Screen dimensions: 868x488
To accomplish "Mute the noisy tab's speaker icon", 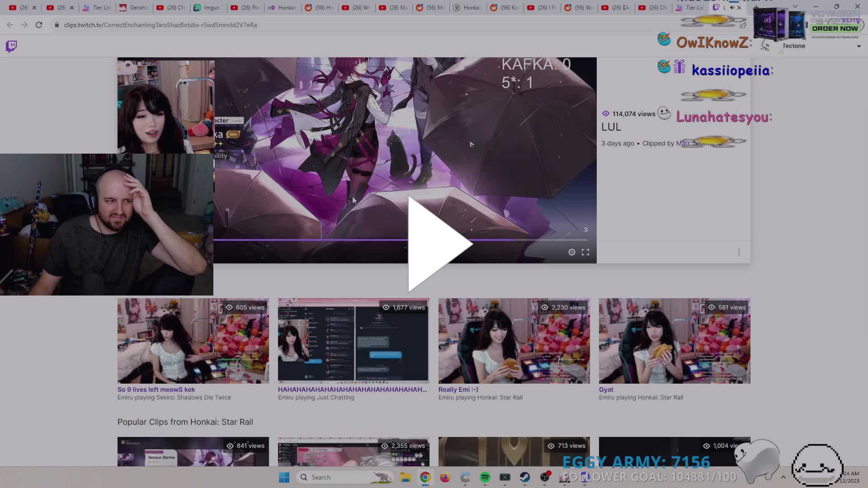I will tap(732, 7).
